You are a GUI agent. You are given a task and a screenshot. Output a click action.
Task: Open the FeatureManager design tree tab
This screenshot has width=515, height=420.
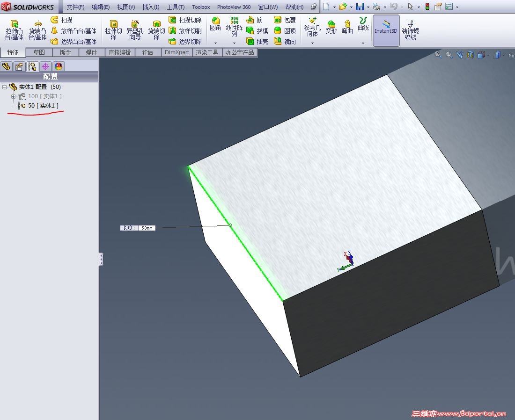pos(6,66)
